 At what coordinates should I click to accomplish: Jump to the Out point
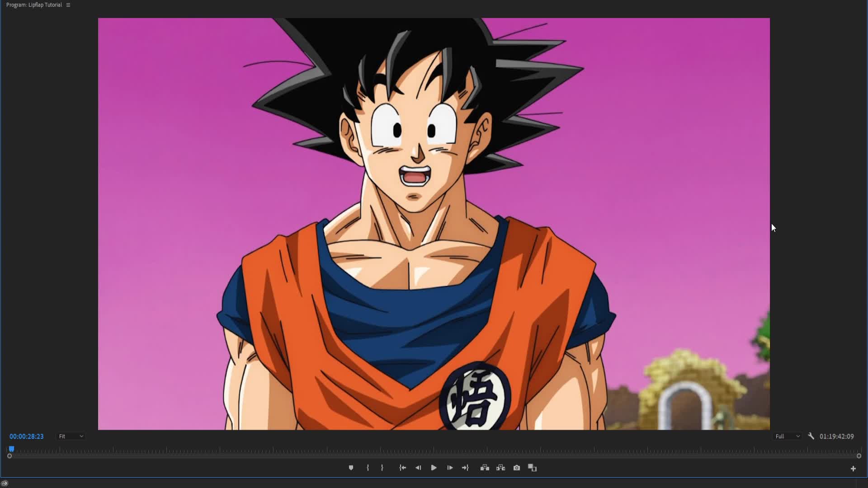(x=465, y=468)
